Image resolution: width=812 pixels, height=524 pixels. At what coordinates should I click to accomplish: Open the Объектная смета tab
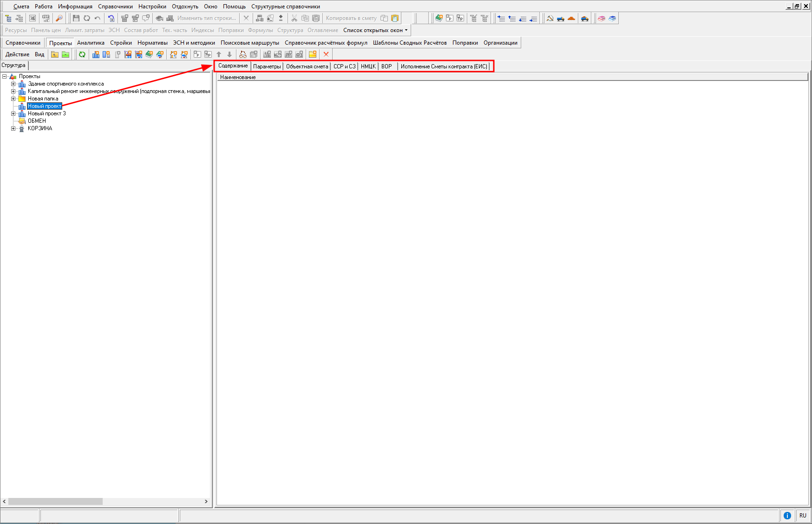tap(307, 66)
